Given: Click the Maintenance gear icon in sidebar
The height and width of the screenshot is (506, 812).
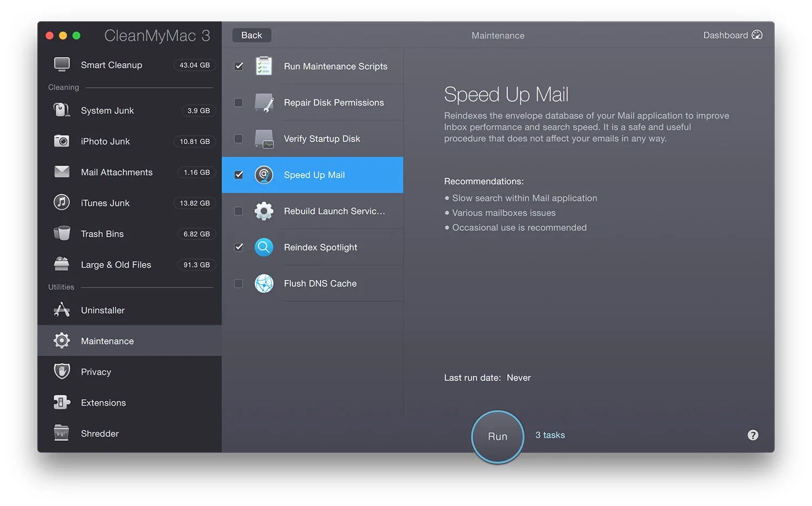Looking at the screenshot, I should click(x=62, y=341).
